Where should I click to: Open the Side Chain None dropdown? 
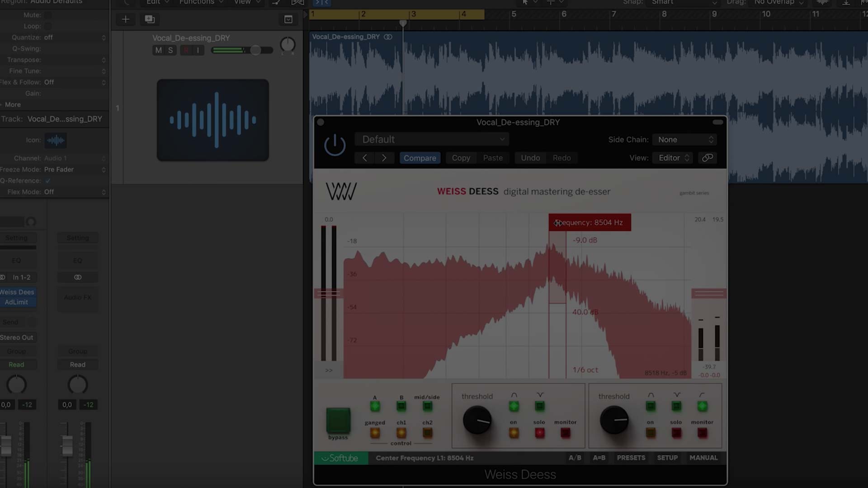click(x=685, y=140)
